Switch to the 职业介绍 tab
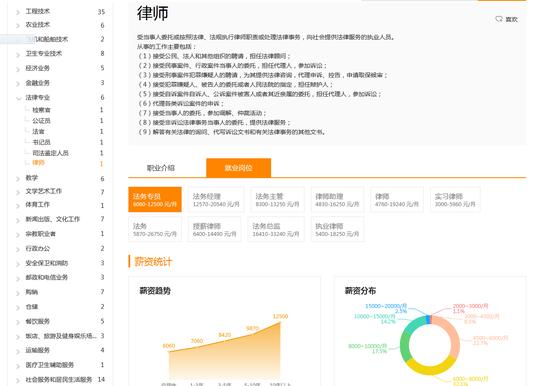The width and height of the screenshot is (550, 386). click(161, 168)
